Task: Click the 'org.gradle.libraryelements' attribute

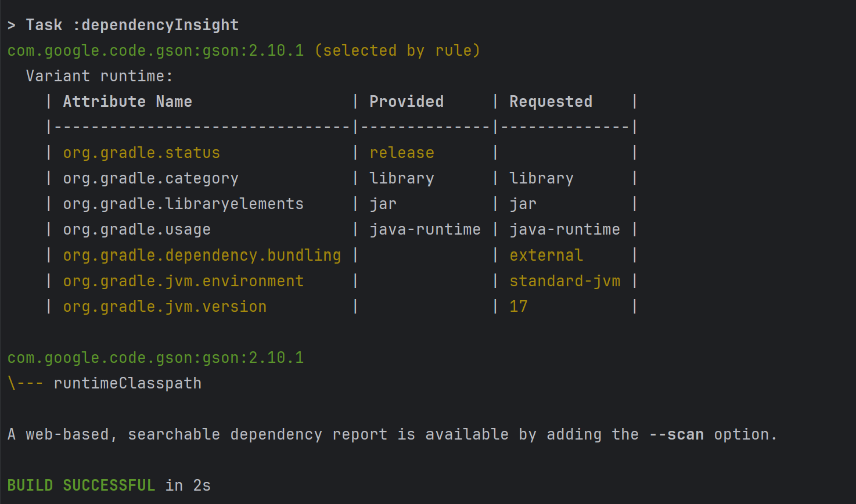Action: 183,204
